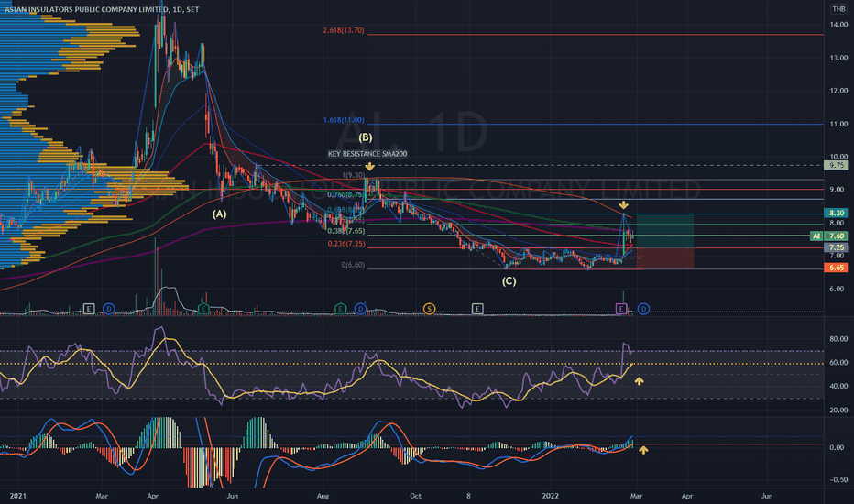This screenshot has width=854, height=504.
Task: Select the red stop-loss zone of the long position
Action: click(x=665, y=258)
